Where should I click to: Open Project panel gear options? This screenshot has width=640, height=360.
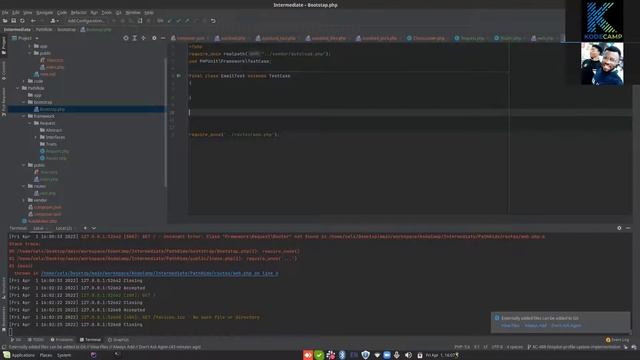pyautogui.click(x=154, y=38)
